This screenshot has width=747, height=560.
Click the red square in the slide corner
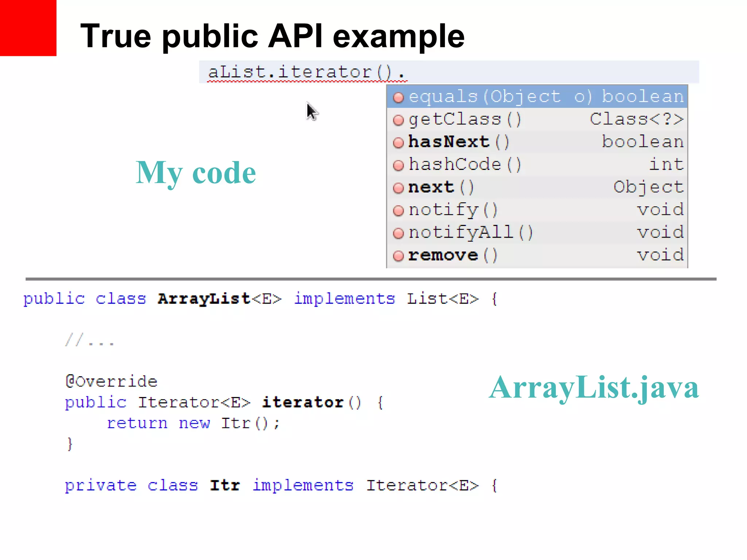tap(28, 28)
